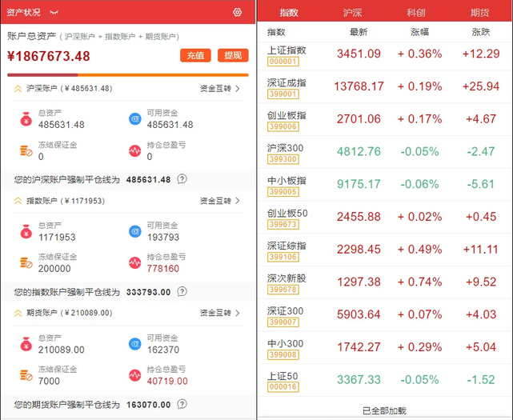Click the total assets proportion bar
This screenshot has height=420, width=513.
point(128,75)
